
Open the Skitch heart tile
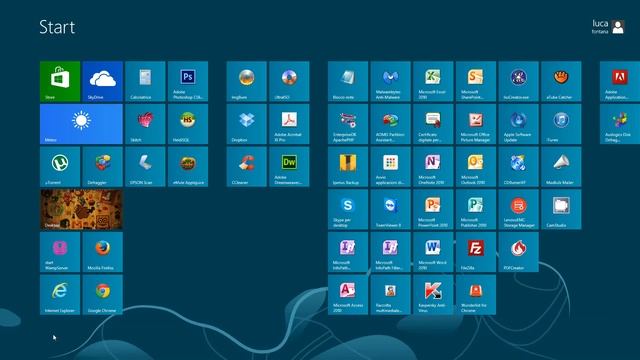145,124
